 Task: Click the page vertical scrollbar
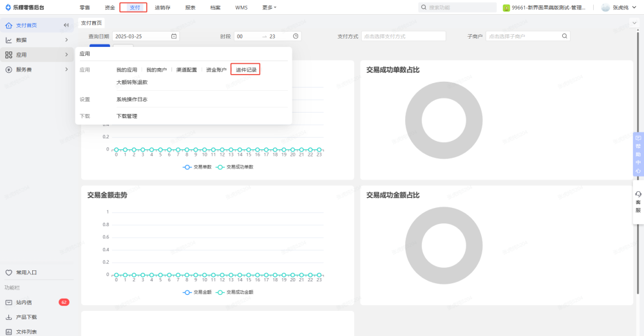pyautogui.click(x=638, y=162)
